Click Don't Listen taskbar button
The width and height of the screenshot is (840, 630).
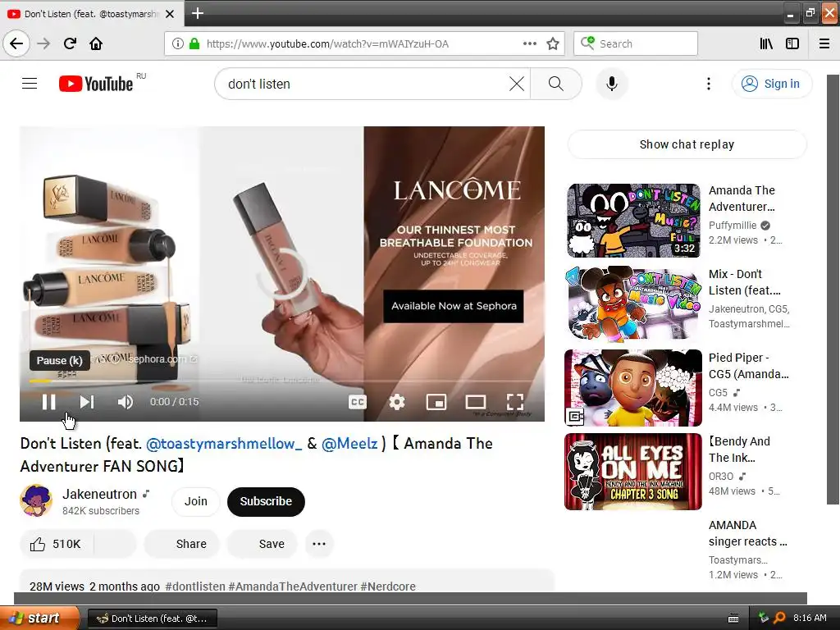(152, 619)
